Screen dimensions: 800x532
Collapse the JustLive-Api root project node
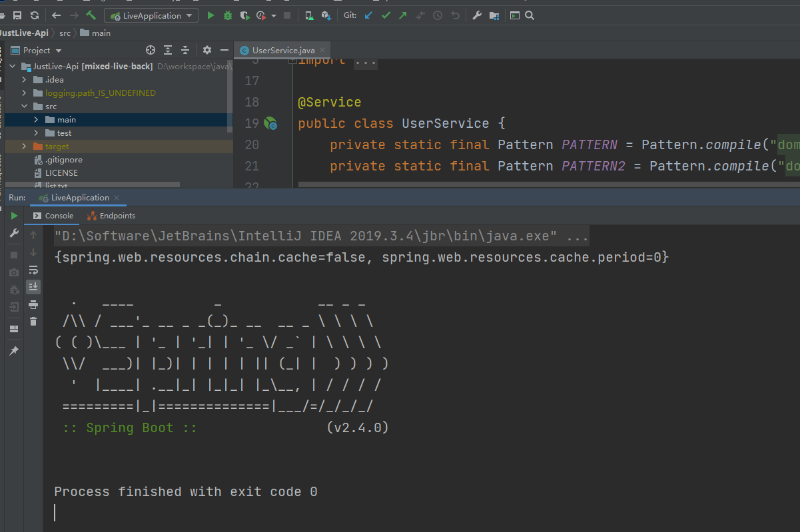point(12,67)
